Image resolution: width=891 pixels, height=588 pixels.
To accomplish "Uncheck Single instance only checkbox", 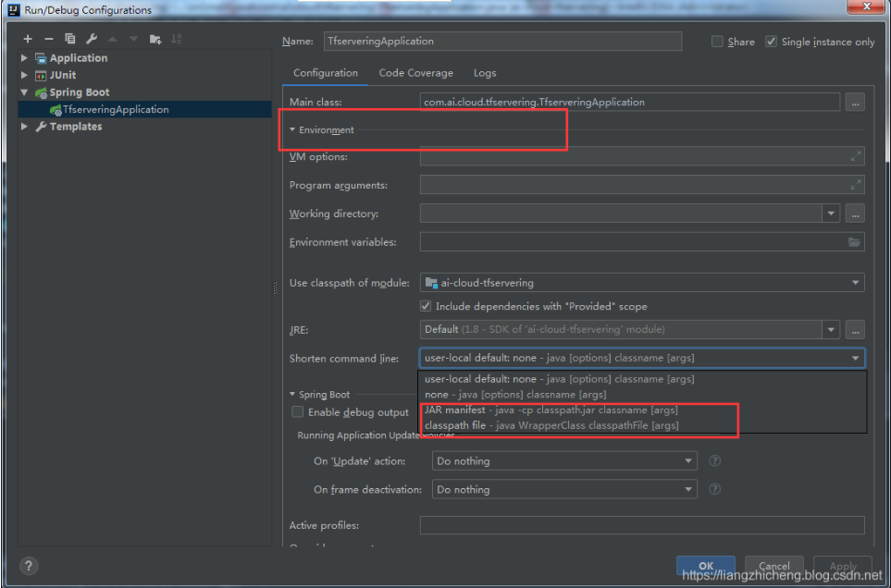I will click(x=771, y=42).
